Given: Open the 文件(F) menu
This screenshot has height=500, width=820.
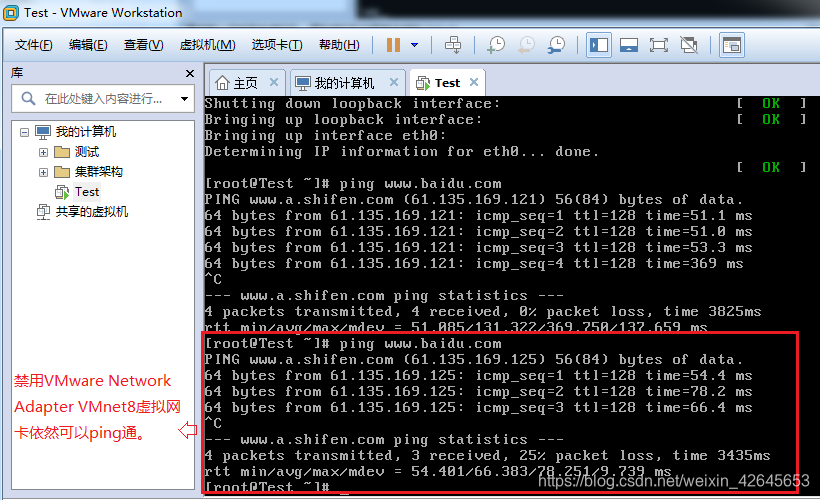Looking at the screenshot, I should point(33,45).
